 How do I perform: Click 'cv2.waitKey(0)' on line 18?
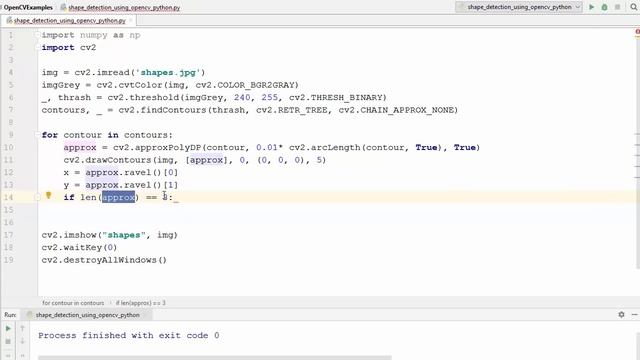[x=79, y=247]
